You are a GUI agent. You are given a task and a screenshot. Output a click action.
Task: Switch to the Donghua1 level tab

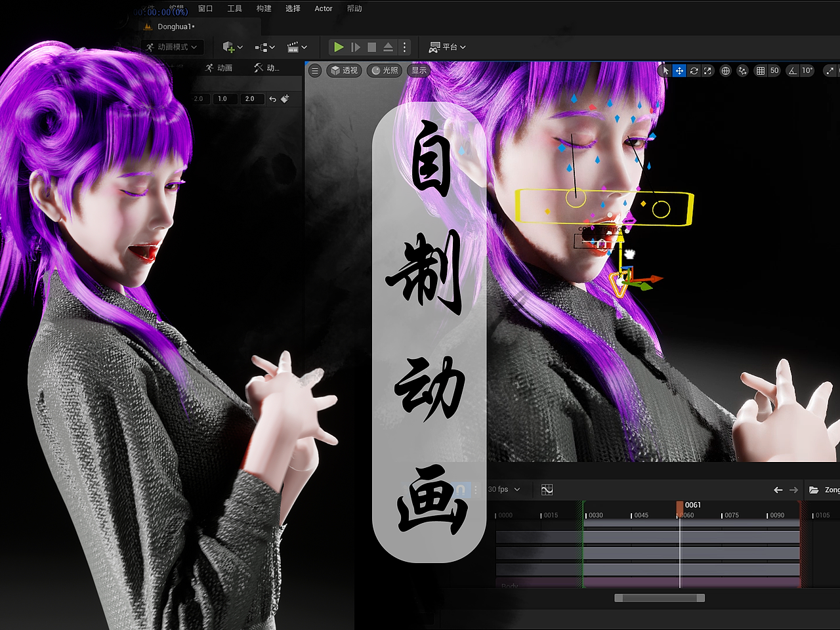pyautogui.click(x=175, y=27)
